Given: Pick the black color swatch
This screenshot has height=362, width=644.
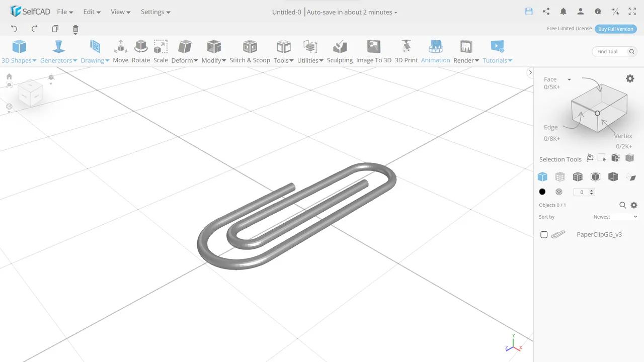Looking at the screenshot, I should tap(542, 192).
